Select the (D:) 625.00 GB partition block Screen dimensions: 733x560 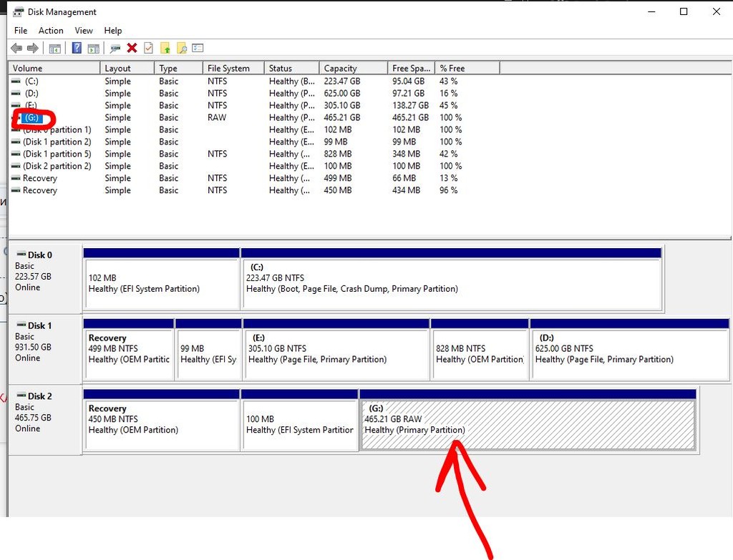630,349
